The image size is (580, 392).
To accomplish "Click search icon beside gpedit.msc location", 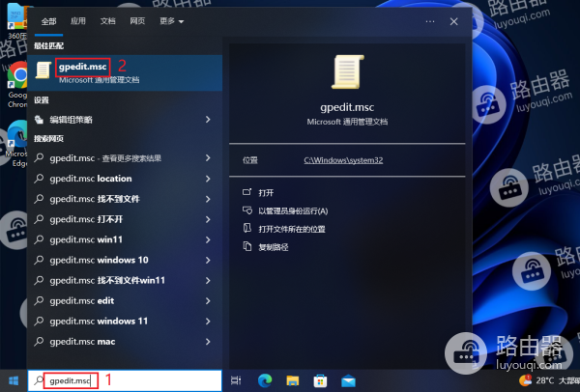I will coord(39,179).
